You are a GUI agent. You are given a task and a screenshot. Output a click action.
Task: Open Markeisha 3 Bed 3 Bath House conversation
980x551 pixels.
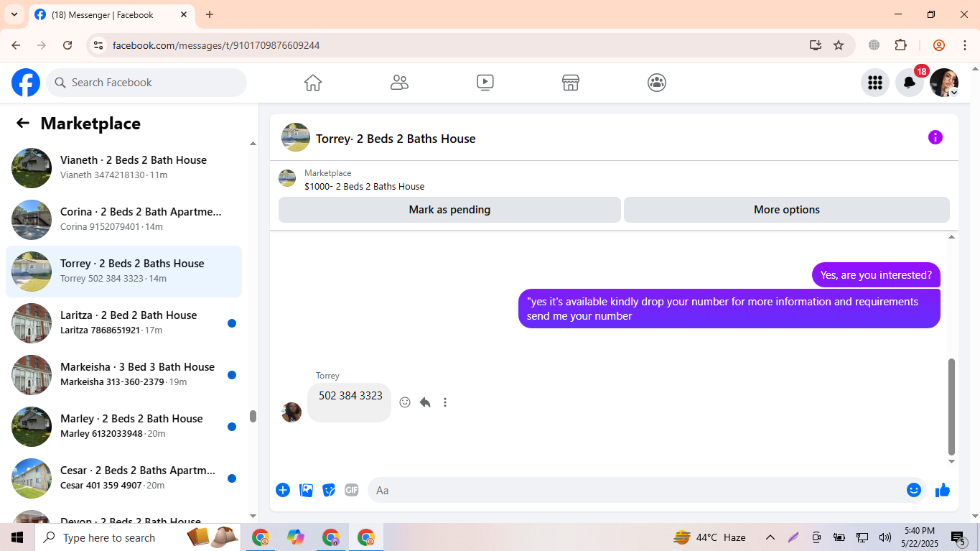[x=123, y=375]
